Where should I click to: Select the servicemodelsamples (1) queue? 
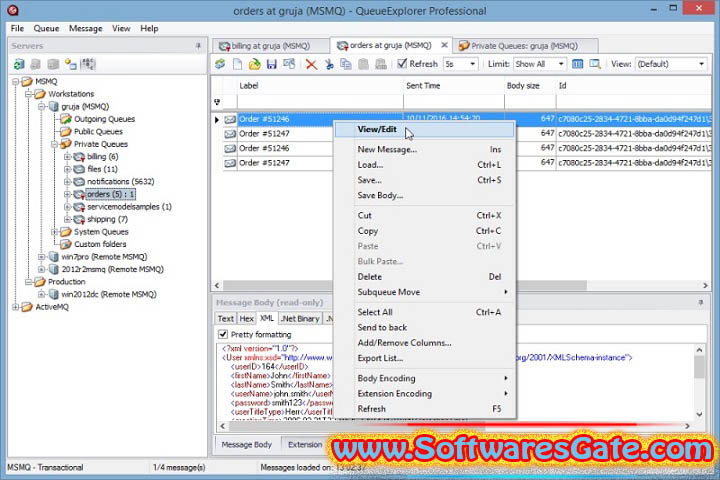pyautogui.click(x=129, y=207)
